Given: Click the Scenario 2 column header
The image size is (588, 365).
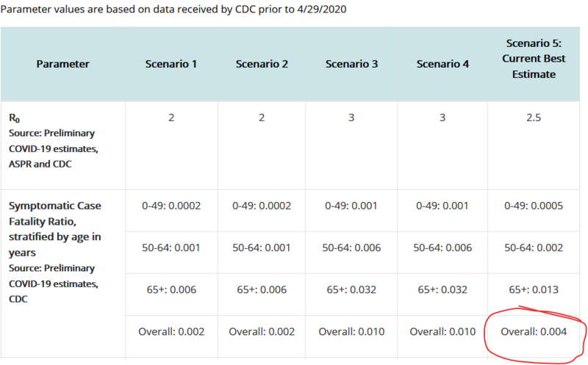Looking at the screenshot, I should 261,64.
